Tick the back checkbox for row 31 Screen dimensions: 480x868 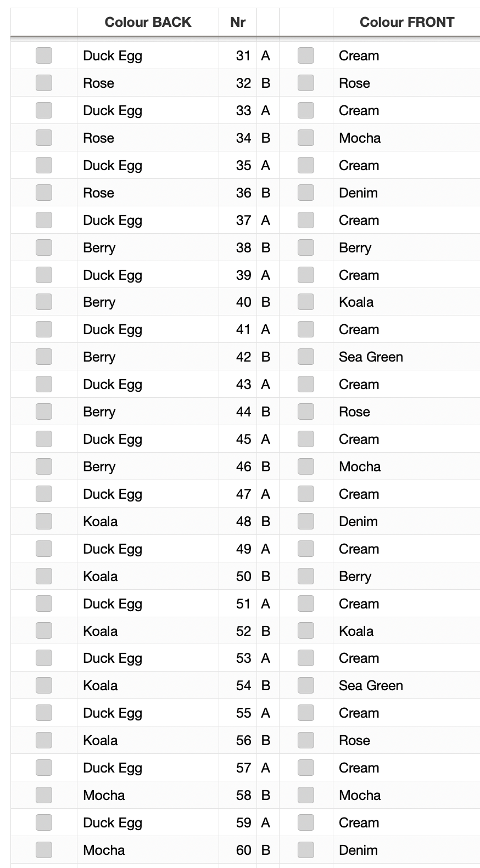pos(44,55)
